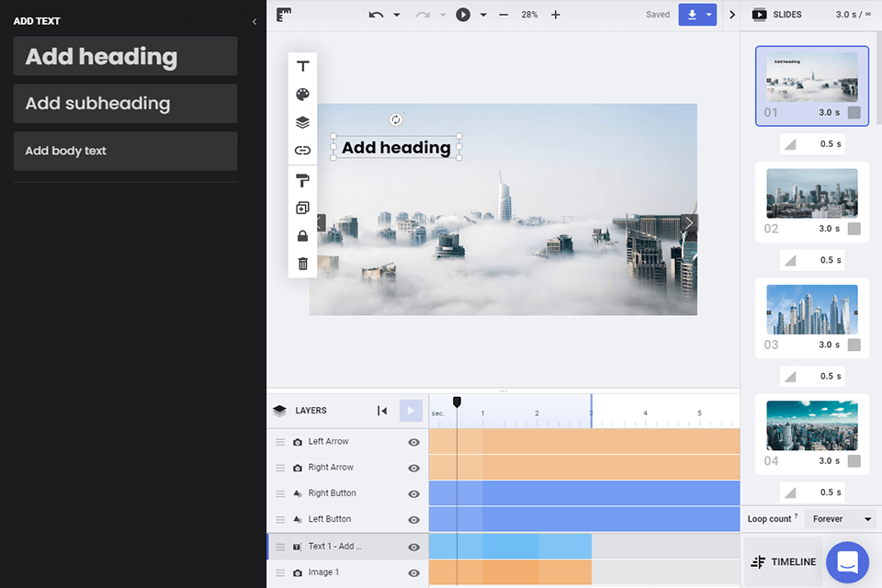Lock the selected element
This screenshot has height=588, width=882.
pos(302,236)
